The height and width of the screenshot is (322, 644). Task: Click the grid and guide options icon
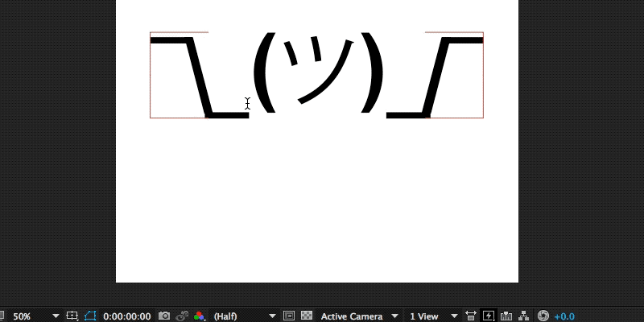pos(72,316)
